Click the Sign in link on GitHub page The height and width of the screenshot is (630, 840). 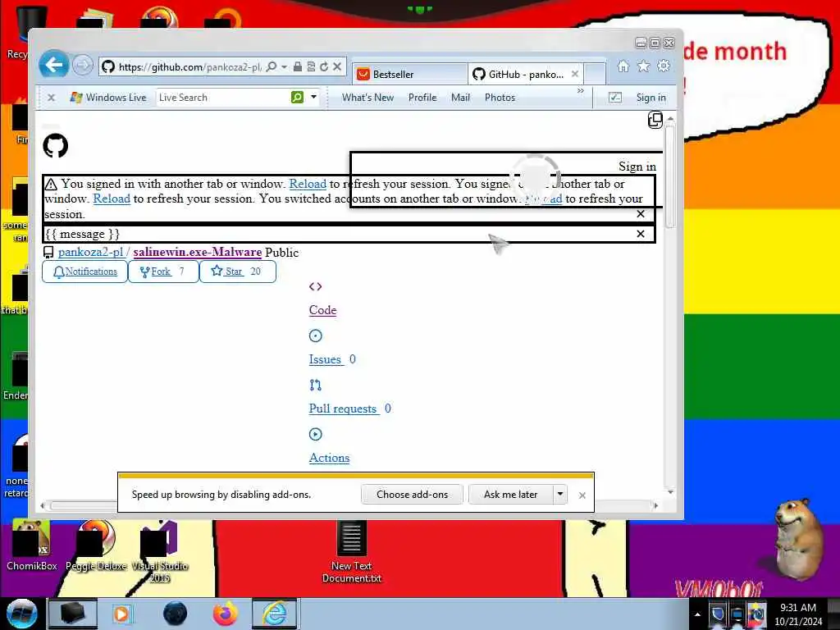637,167
